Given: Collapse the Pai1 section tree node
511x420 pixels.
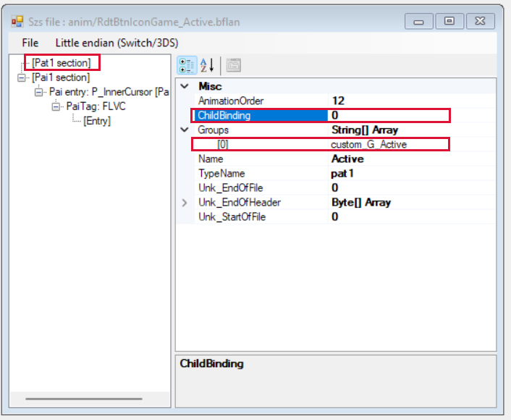Looking at the screenshot, I should pyautogui.click(x=21, y=77).
